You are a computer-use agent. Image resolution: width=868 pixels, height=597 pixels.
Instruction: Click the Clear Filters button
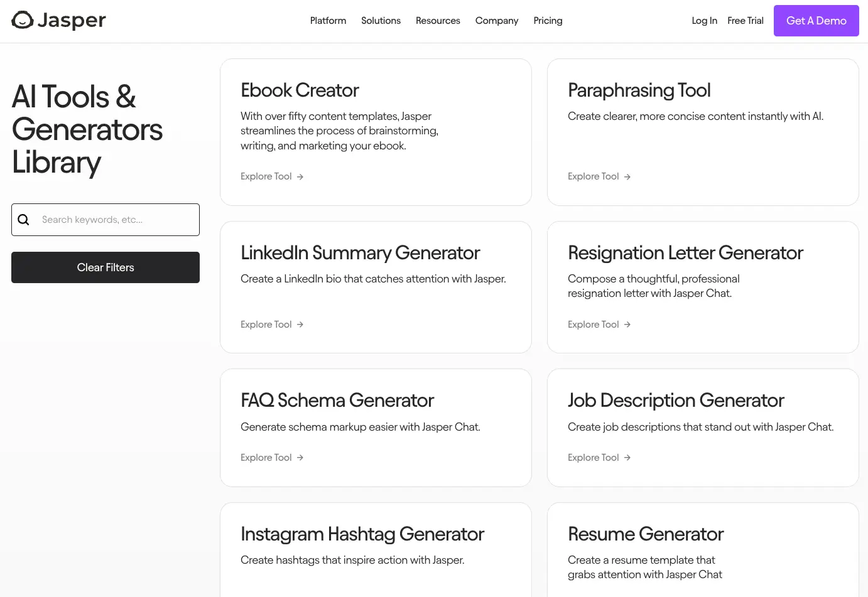(x=106, y=267)
